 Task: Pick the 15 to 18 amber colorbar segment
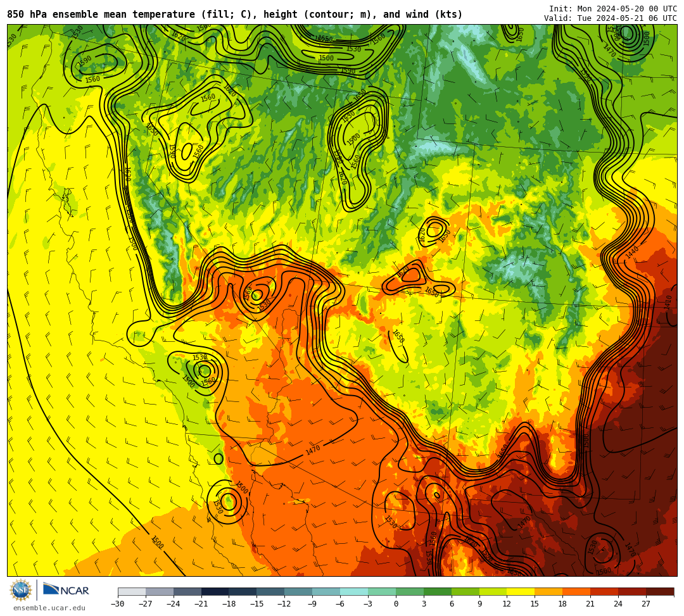[548, 591]
